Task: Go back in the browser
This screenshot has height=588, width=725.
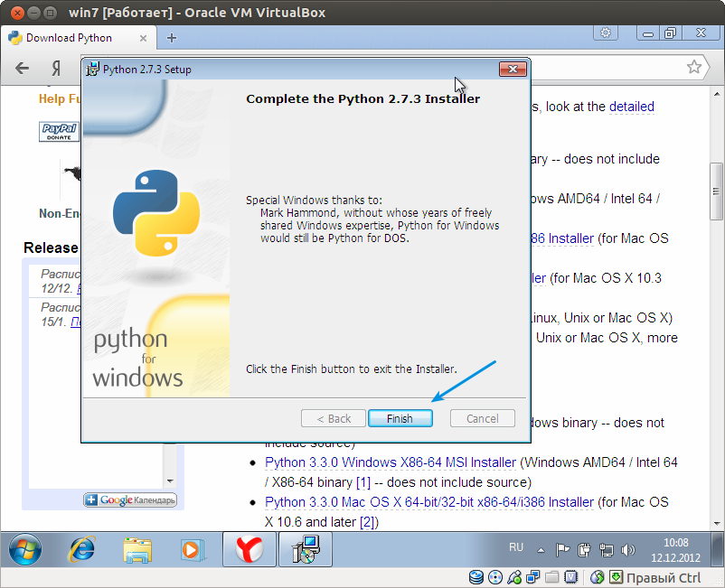Action: tap(22, 69)
